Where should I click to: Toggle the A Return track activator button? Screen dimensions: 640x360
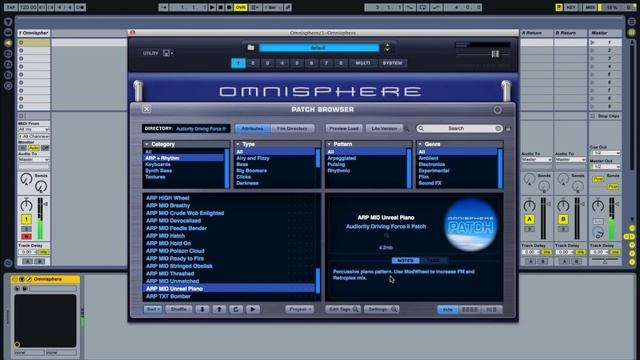tap(529, 220)
